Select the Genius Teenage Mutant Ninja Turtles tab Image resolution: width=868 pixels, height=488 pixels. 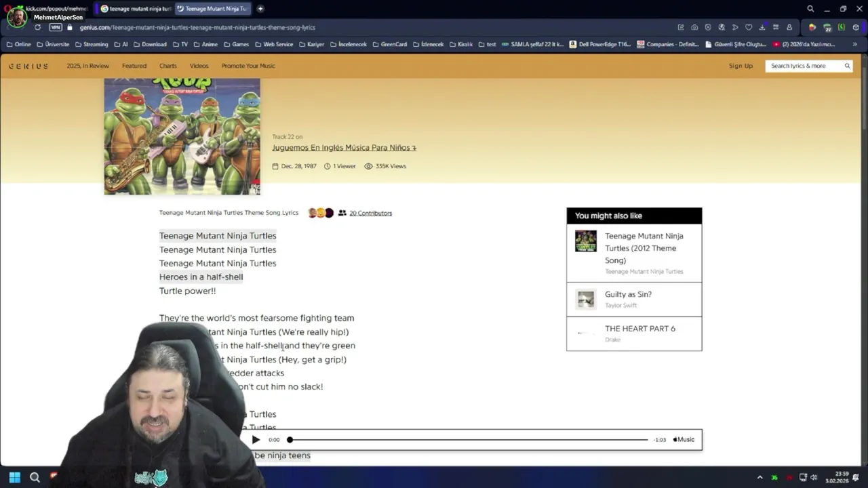213,9
